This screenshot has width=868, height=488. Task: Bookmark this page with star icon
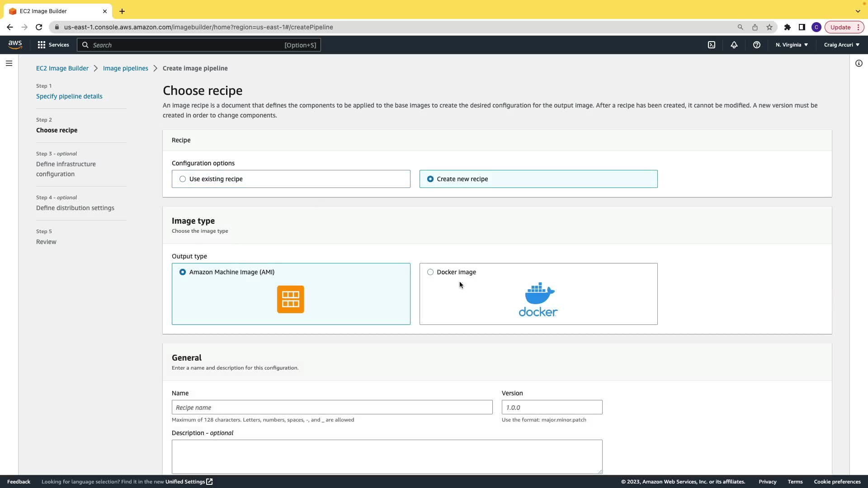click(x=769, y=27)
